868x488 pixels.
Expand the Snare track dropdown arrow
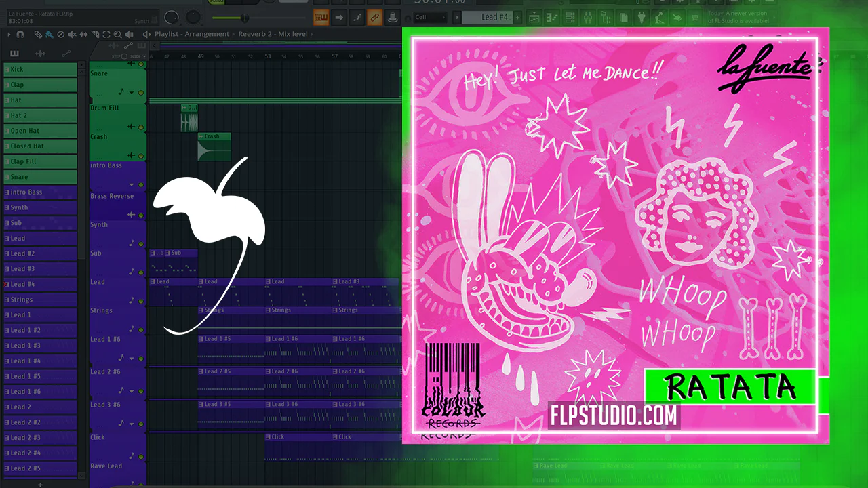pos(132,92)
